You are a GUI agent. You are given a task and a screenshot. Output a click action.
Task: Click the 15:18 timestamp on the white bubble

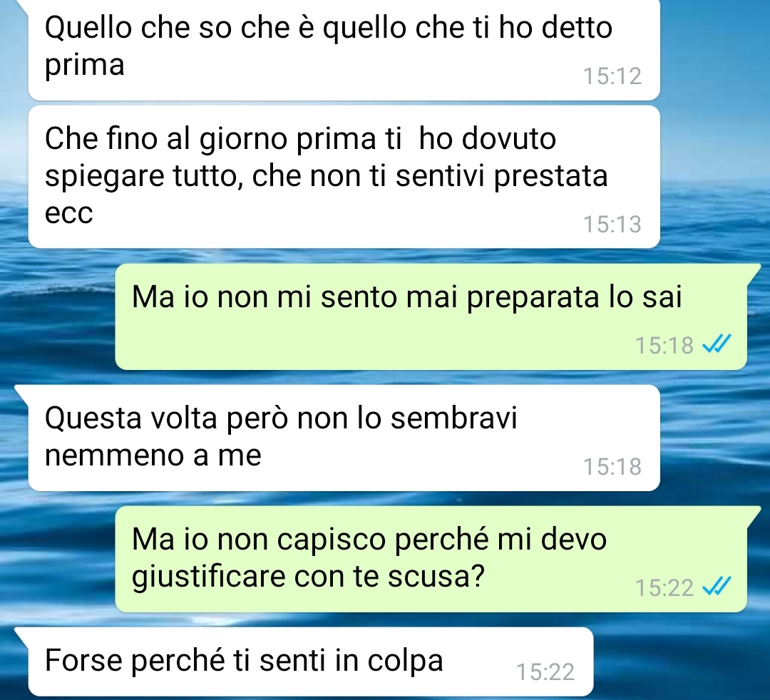[612, 466]
